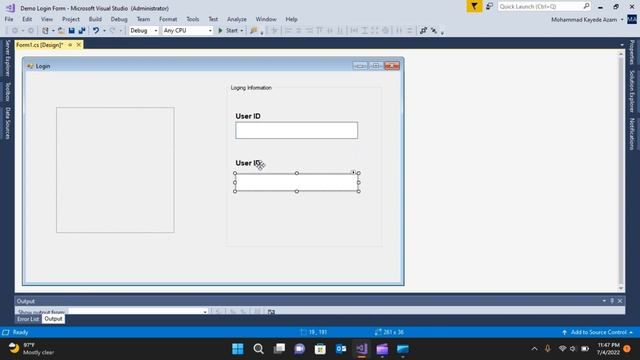Viewport: 640px width, 360px height.
Task: Select the second User ID label
Action: 248,163
